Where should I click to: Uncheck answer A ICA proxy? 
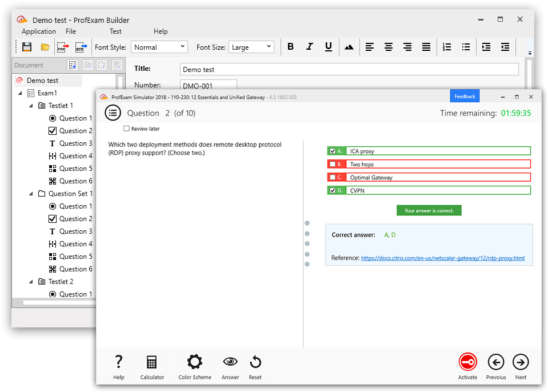333,151
